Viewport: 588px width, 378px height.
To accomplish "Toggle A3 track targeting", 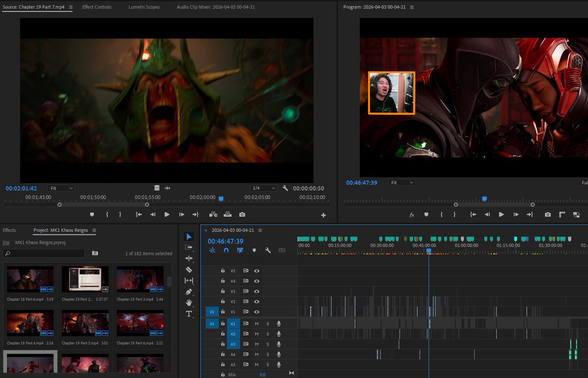I will [x=233, y=344].
